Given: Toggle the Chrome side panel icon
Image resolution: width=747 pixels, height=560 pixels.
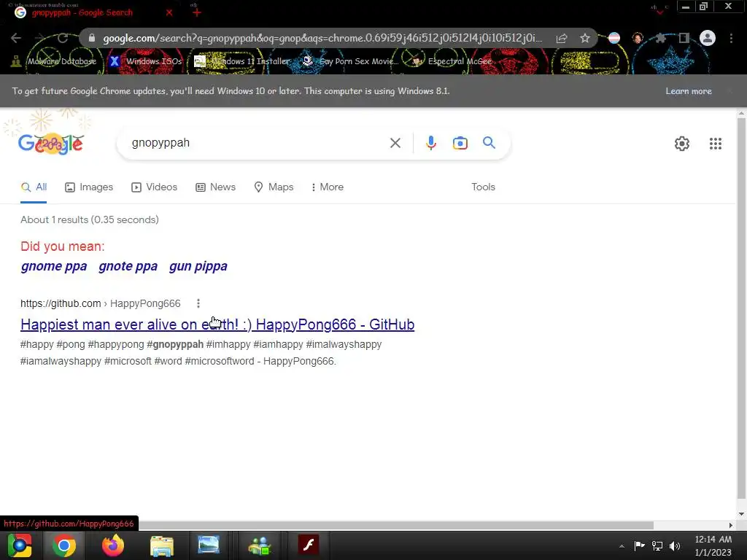Looking at the screenshot, I should (x=684, y=38).
